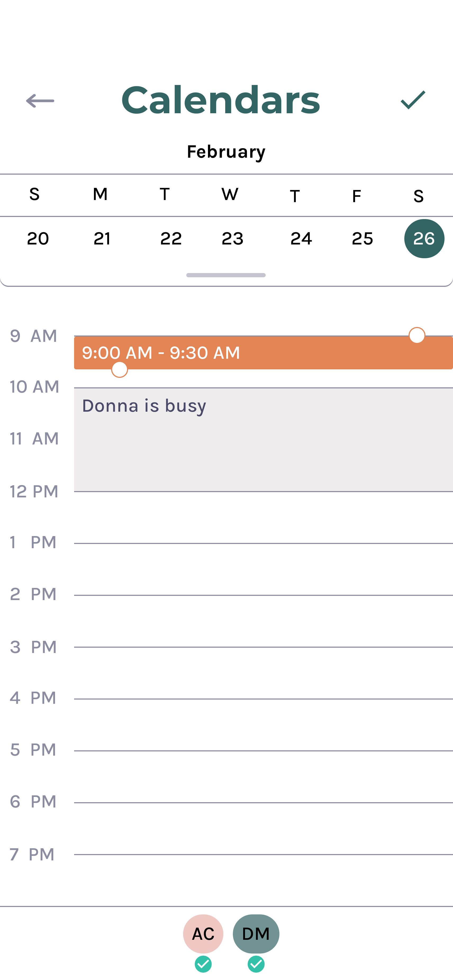Grab the event's top resize handle

pyautogui.click(x=417, y=335)
